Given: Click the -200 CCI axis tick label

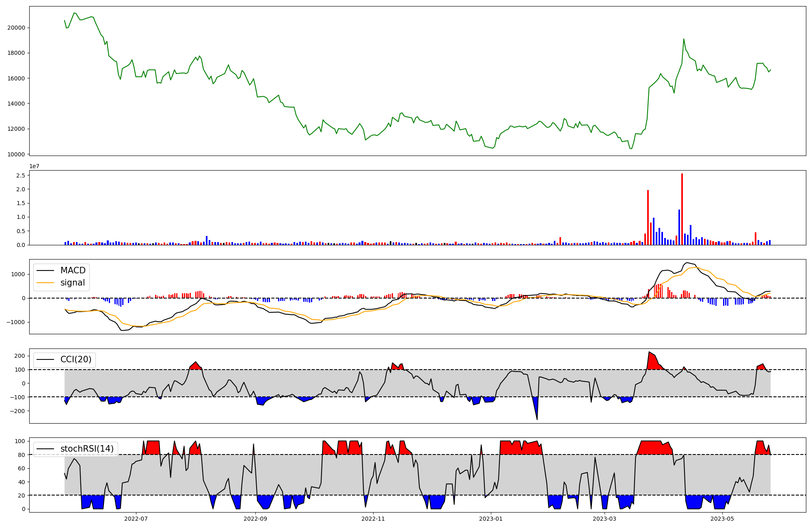Looking at the screenshot, I should pos(18,411).
